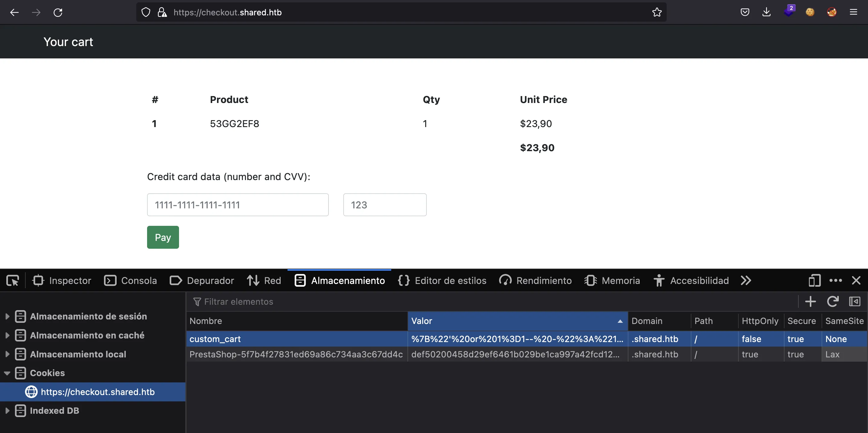Collapse the Cookies tree

pyautogui.click(x=7, y=373)
